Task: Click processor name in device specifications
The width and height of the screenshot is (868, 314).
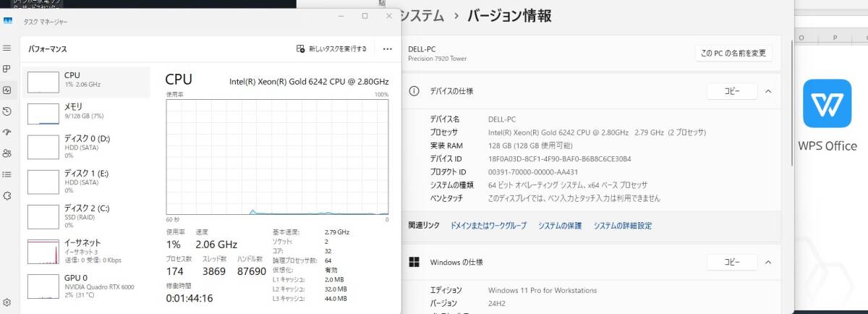Action: click(597, 132)
